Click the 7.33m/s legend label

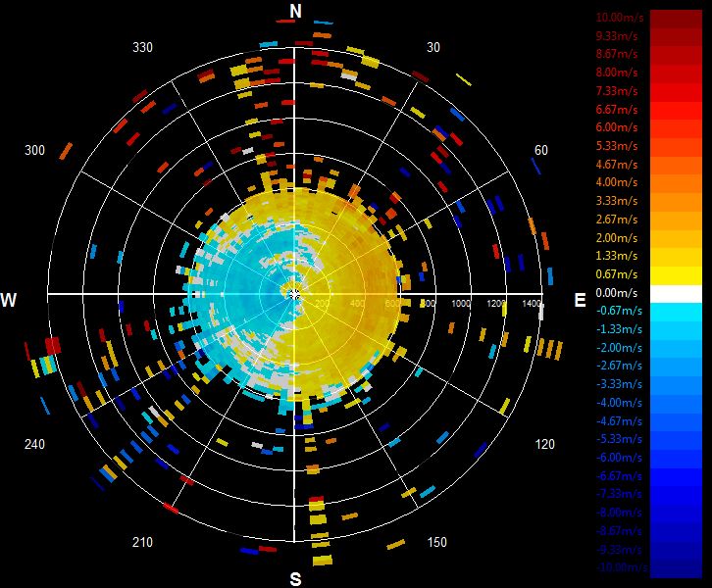(x=617, y=91)
